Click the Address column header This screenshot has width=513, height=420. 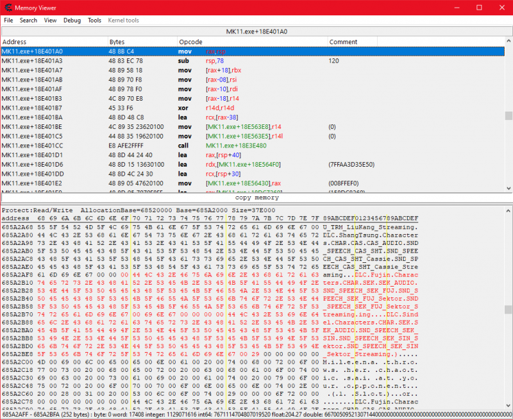[55, 42]
